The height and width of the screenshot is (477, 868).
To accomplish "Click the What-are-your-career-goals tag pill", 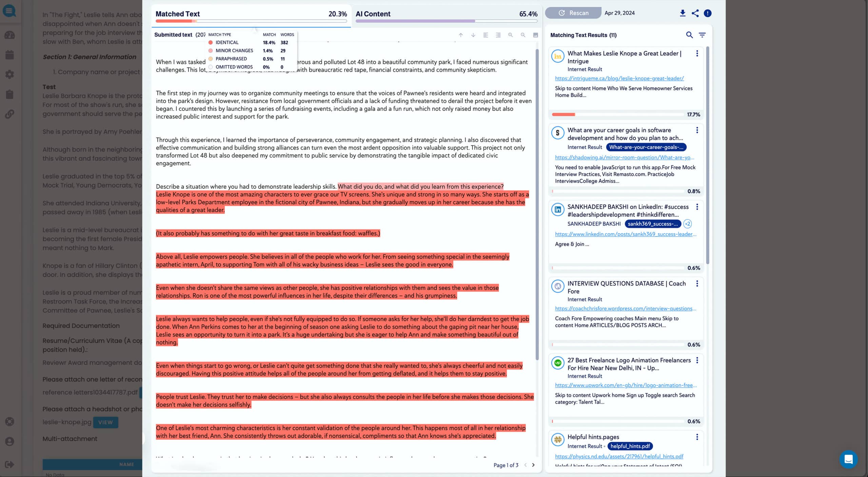I will [x=646, y=147].
